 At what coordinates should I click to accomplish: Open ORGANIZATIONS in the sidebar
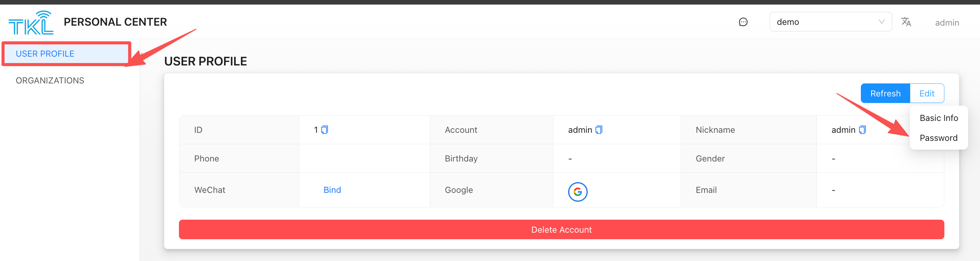pyautogui.click(x=50, y=81)
